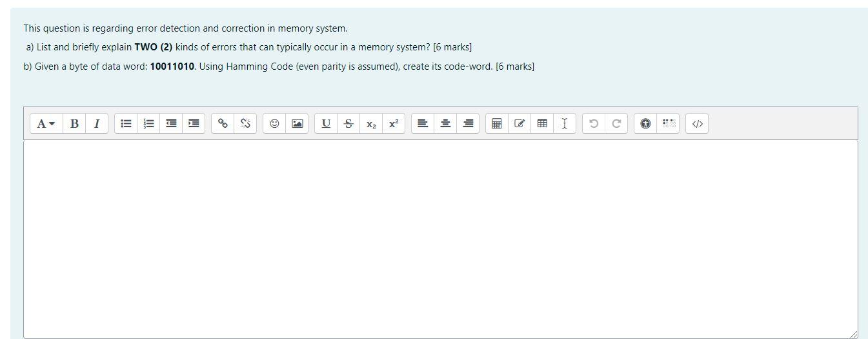Open the emoji picker

tap(274, 123)
